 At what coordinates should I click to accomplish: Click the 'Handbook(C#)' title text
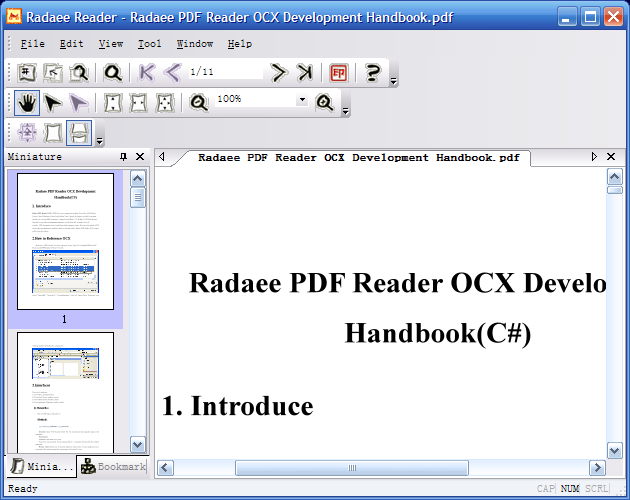pyautogui.click(x=438, y=333)
